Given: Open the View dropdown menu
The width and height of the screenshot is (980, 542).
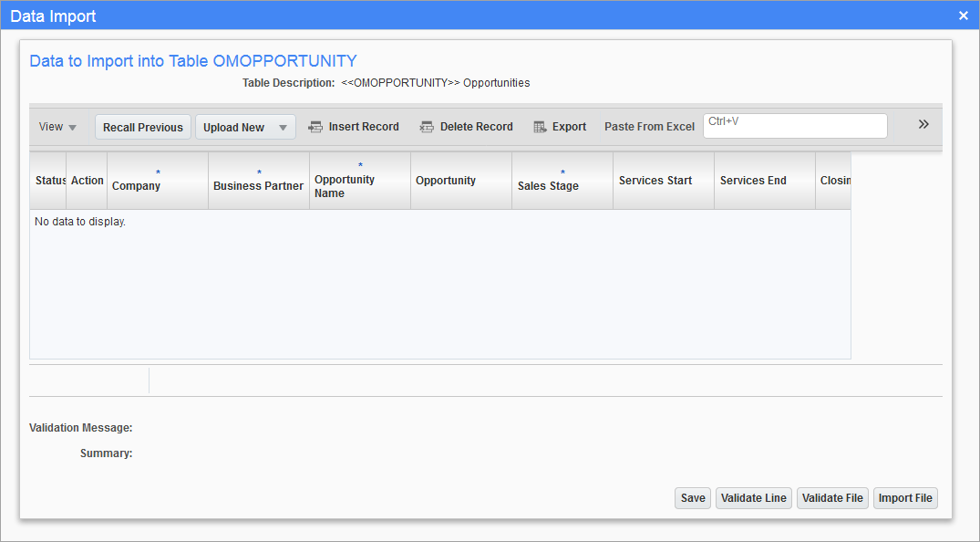Looking at the screenshot, I should click(x=57, y=127).
